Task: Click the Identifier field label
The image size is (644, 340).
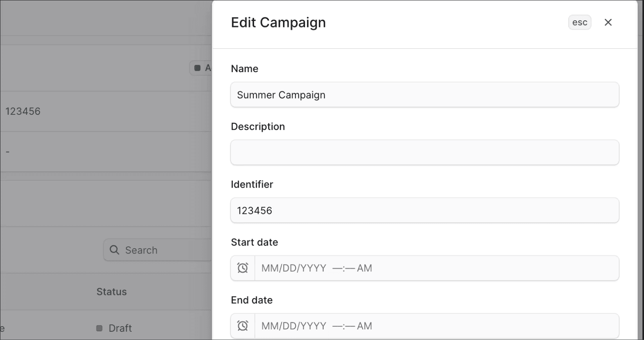Action: coord(252,184)
